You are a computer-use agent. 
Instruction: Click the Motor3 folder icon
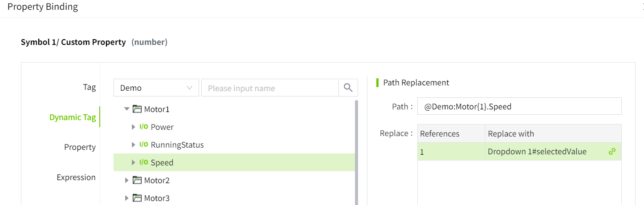[137, 198]
